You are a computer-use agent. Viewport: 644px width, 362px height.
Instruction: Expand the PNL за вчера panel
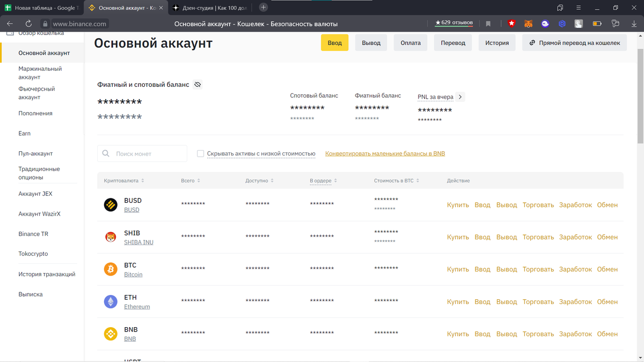pos(459,97)
